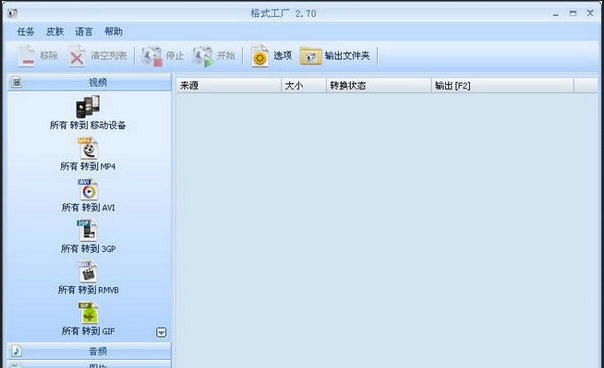
Task: Click the 选项 toolbar label
Action: click(x=283, y=56)
